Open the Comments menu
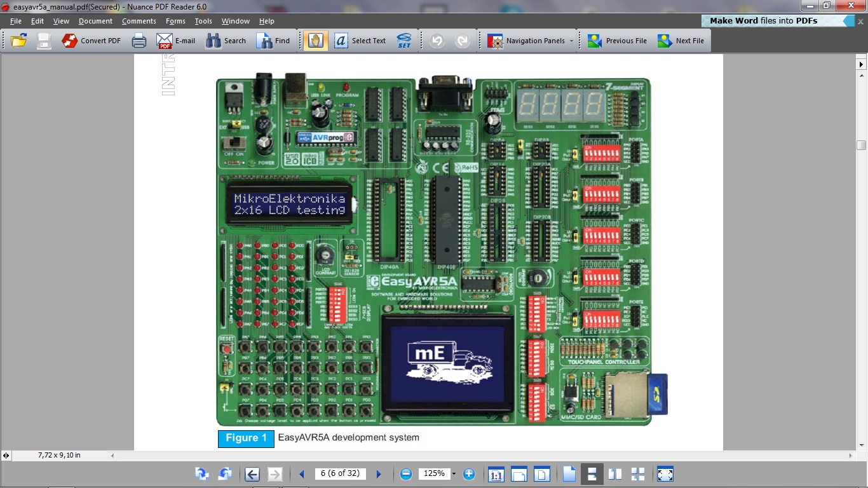This screenshot has height=488, width=868. 139,21
